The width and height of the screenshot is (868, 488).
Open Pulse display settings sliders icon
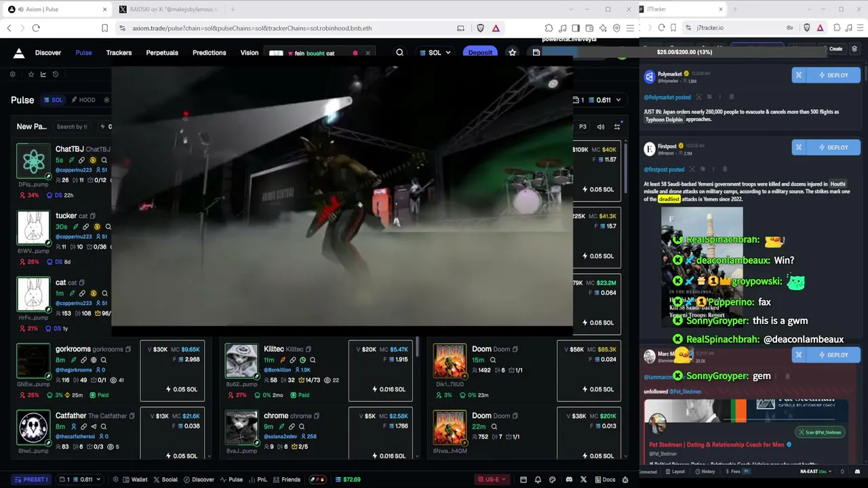pos(617,127)
